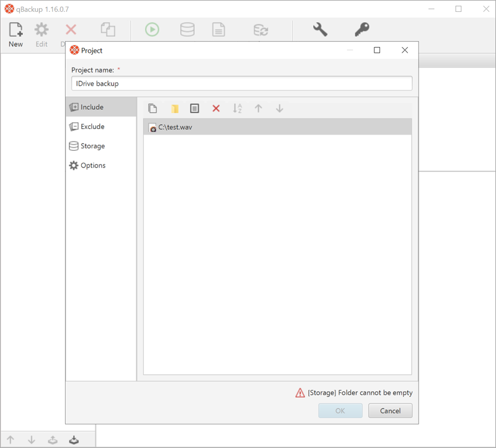Sort the include list alphabetically
The width and height of the screenshot is (496, 448).
(x=237, y=109)
